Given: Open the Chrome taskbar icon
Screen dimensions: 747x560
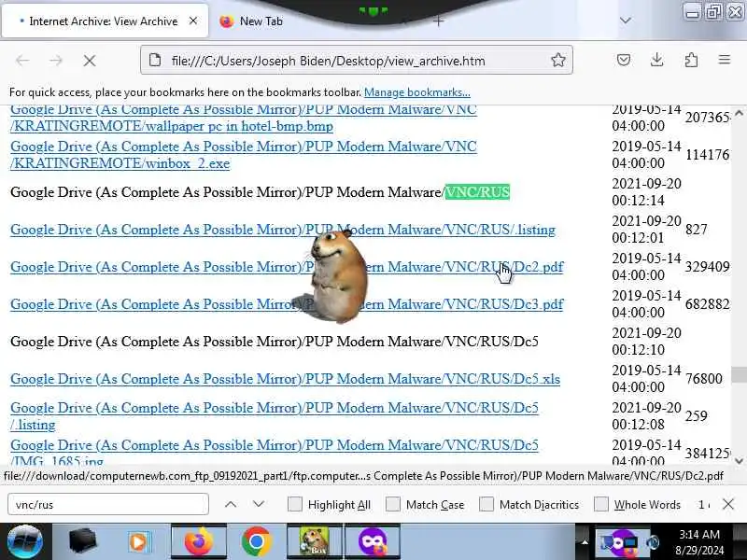Looking at the screenshot, I should coord(256,541).
